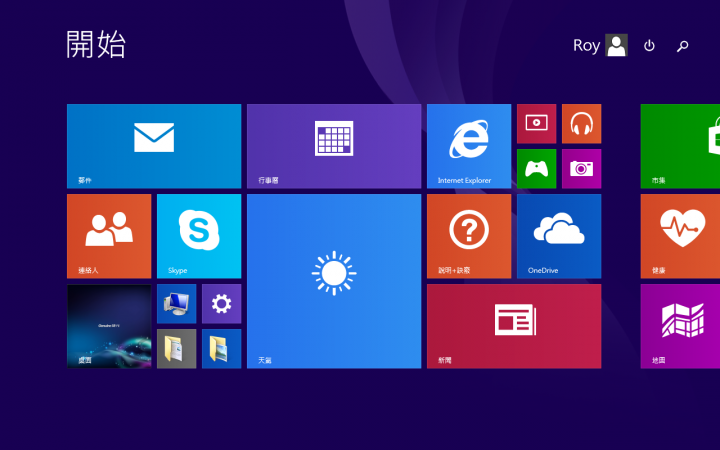The image size is (720, 450).
Task: Open the Help+Tips (說明+訣竅) tile
Action: pos(468,235)
